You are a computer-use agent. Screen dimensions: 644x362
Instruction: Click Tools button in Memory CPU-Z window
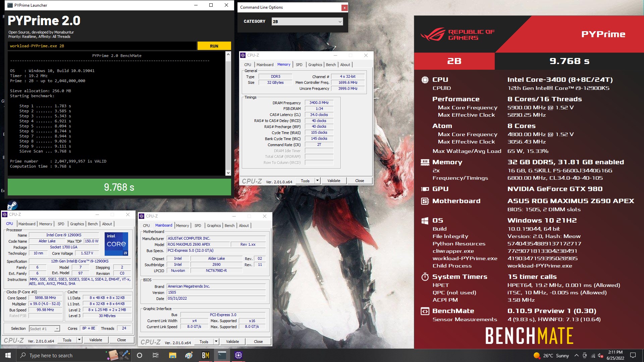click(x=305, y=181)
